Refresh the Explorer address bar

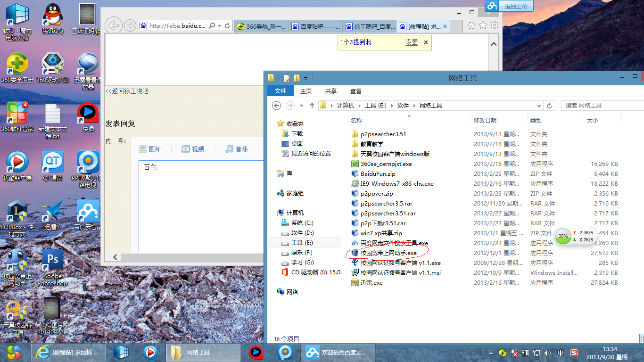pyautogui.click(x=549, y=106)
